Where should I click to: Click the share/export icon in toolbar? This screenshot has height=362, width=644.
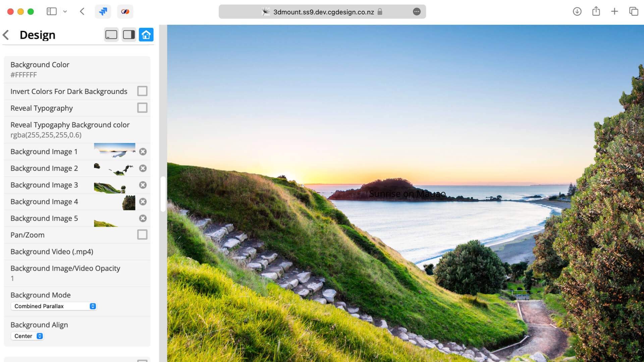tap(596, 11)
